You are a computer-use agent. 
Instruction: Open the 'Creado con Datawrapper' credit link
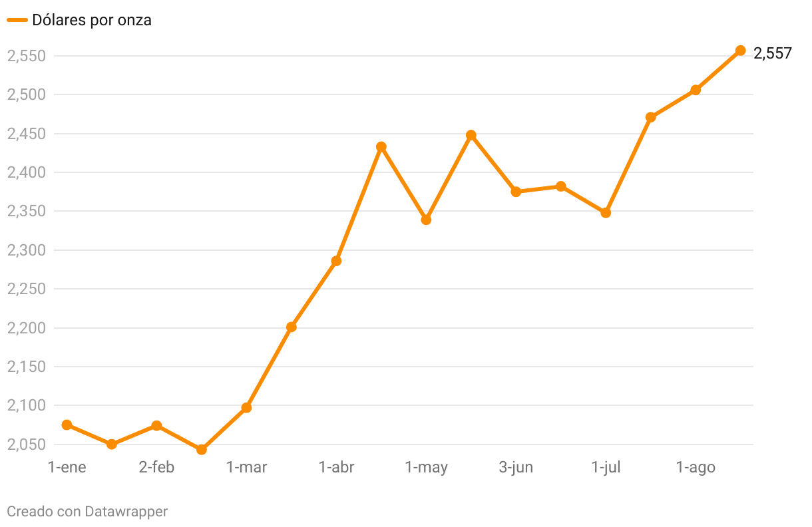tap(87, 511)
